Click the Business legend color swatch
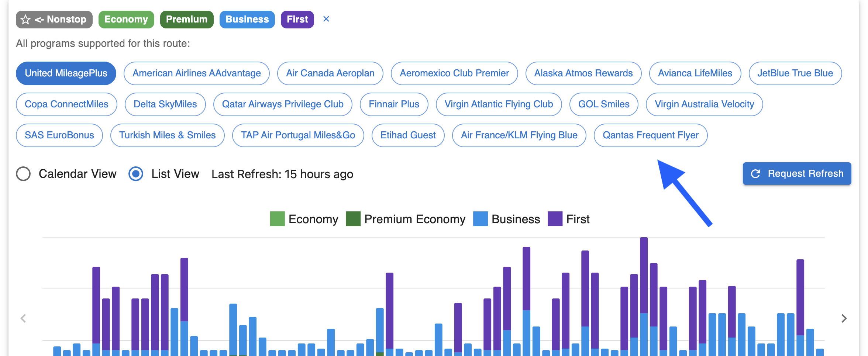Viewport: 868px width, 356px height. tap(480, 219)
